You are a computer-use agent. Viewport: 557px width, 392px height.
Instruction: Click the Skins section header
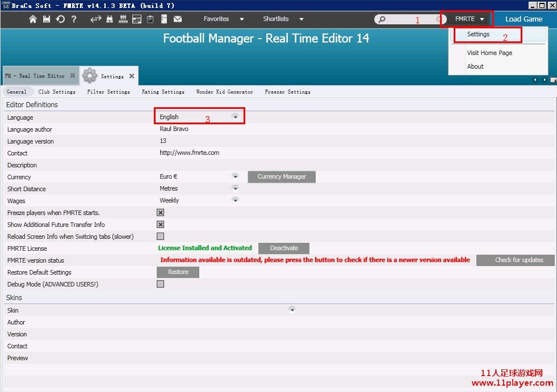pyautogui.click(x=14, y=298)
